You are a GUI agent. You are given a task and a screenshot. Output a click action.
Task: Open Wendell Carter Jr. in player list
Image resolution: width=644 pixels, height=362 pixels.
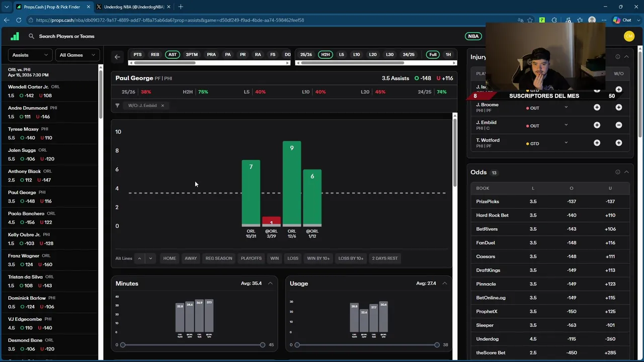coord(50,91)
